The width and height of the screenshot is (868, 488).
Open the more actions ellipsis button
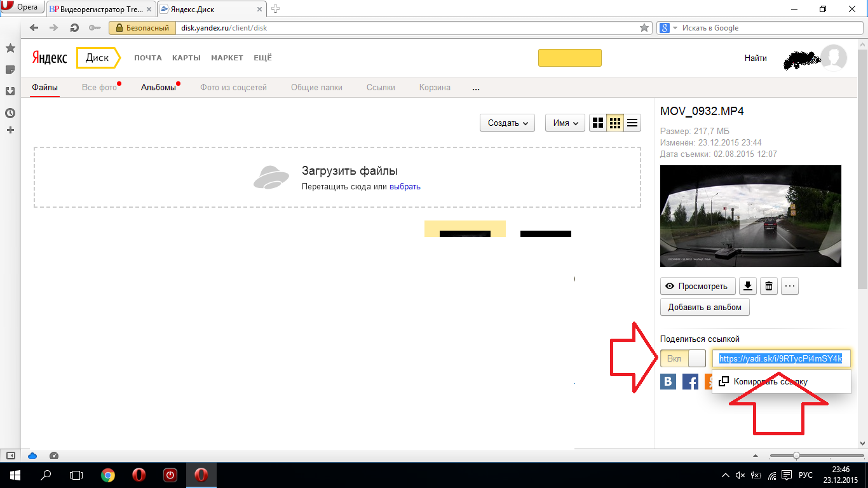pyautogui.click(x=790, y=286)
